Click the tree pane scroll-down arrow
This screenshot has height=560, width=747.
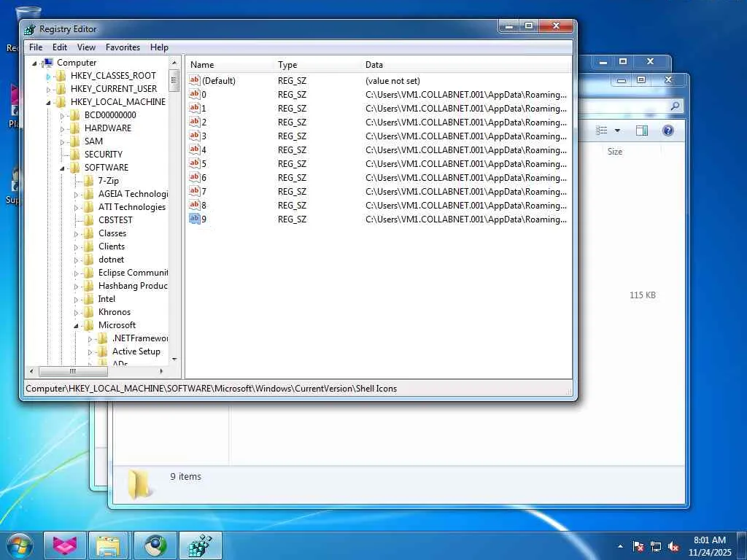174,359
